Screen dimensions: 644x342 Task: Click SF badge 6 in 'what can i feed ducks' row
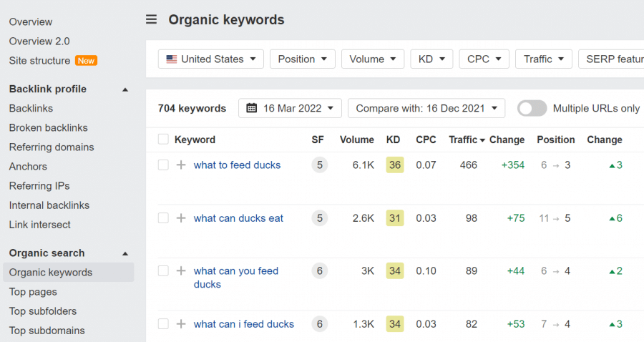pos(320,324)
